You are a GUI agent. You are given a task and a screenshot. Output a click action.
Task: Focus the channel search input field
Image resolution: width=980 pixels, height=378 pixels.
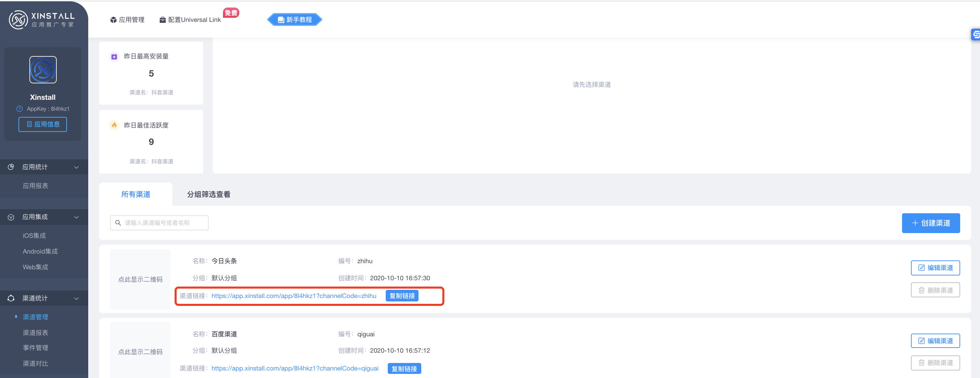pos(159,223)
